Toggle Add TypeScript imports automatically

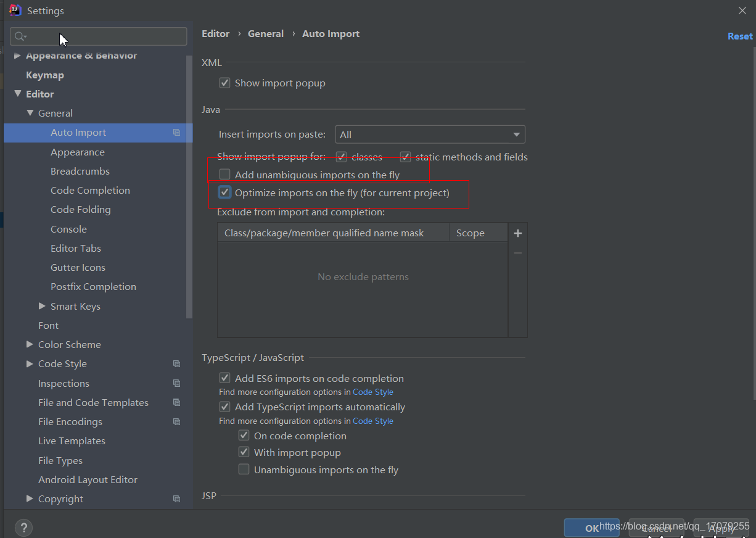(x=225, y=407)
